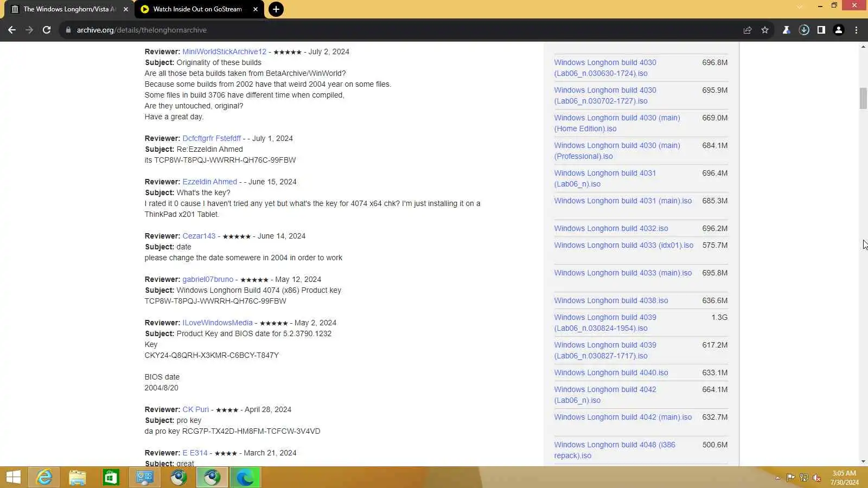Download build 4048 (i386 repack) ISO

pyautogui.click(x=615, y=450)
